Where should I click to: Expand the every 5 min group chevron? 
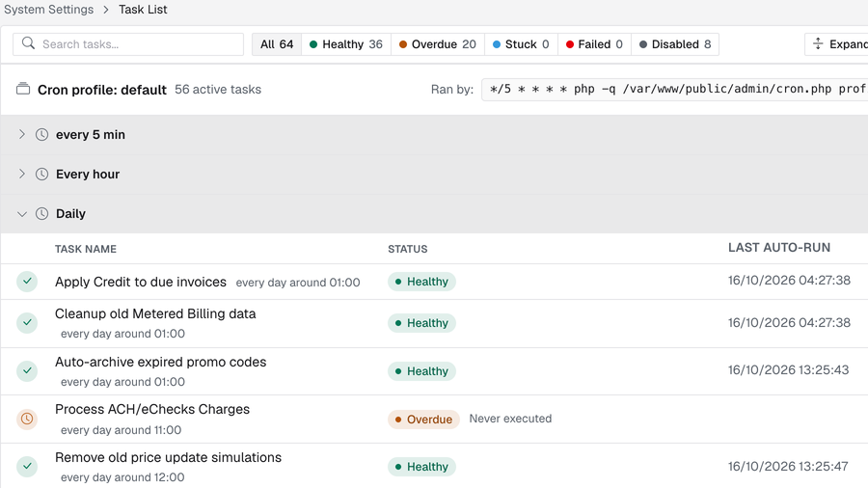tap(21, 134)
